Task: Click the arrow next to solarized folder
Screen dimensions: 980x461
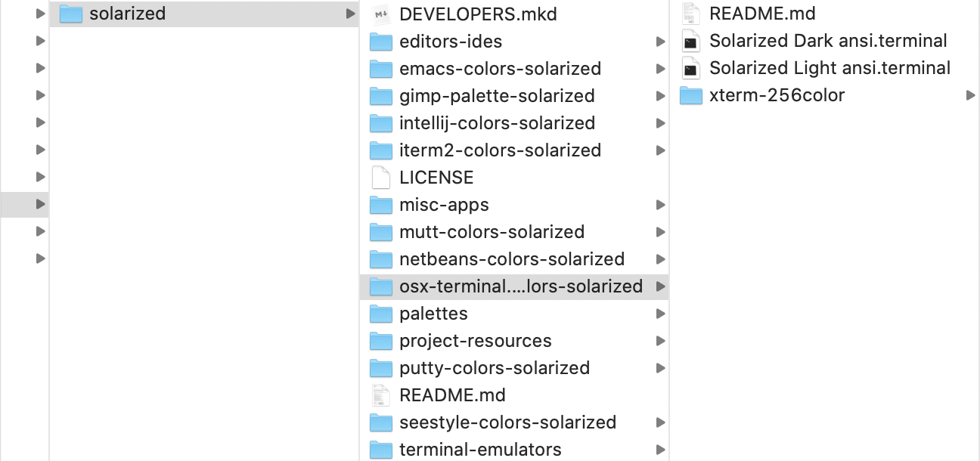Action: (x=349, y=14)
